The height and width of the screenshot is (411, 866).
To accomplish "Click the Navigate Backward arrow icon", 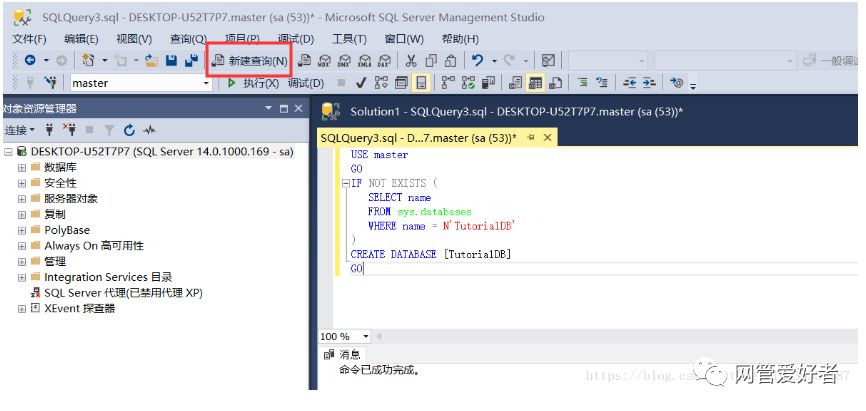I will click(30, 61).
